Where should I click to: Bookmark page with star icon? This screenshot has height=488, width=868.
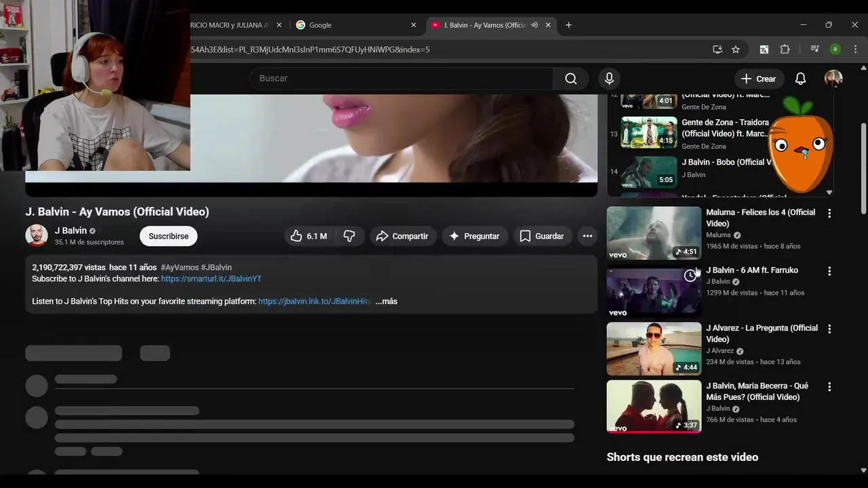[x=736, y=49]
